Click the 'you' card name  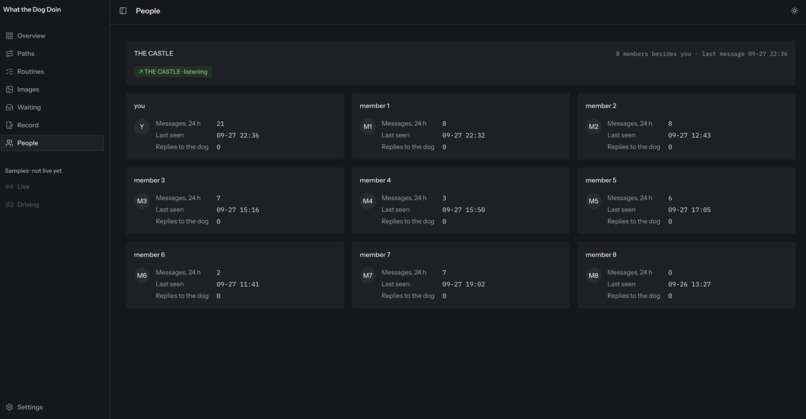tap(139, 106)
